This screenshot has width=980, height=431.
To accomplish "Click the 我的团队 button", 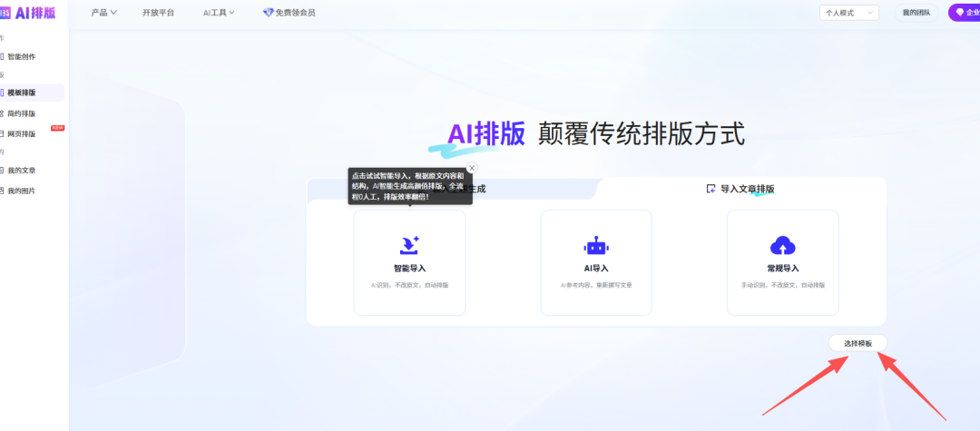I will click(x=916, y=13).
